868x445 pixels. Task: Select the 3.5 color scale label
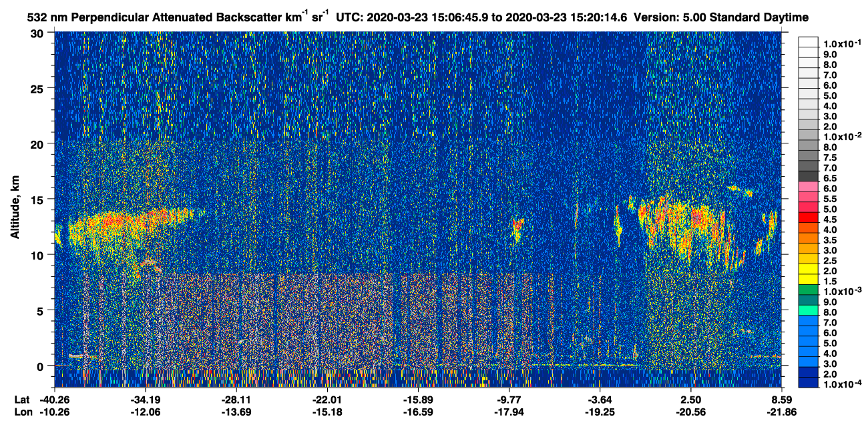click(x=829, y=240)
